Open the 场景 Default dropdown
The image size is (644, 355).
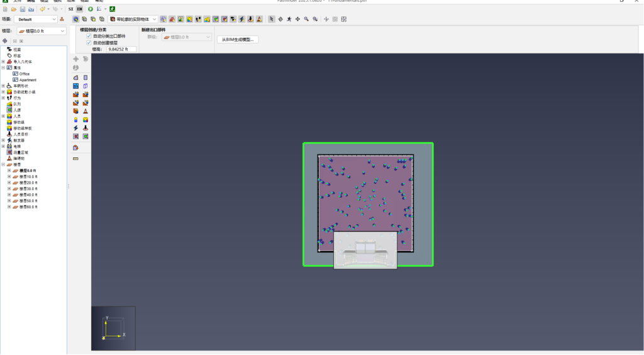[x=36, y=20]
